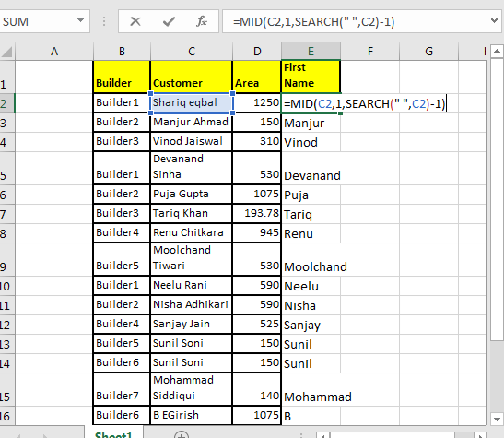The height and width of the screenshot is (438, 504).
Task: Confirm the formula with the checkmark icon
Action: (x=169, y=21)
